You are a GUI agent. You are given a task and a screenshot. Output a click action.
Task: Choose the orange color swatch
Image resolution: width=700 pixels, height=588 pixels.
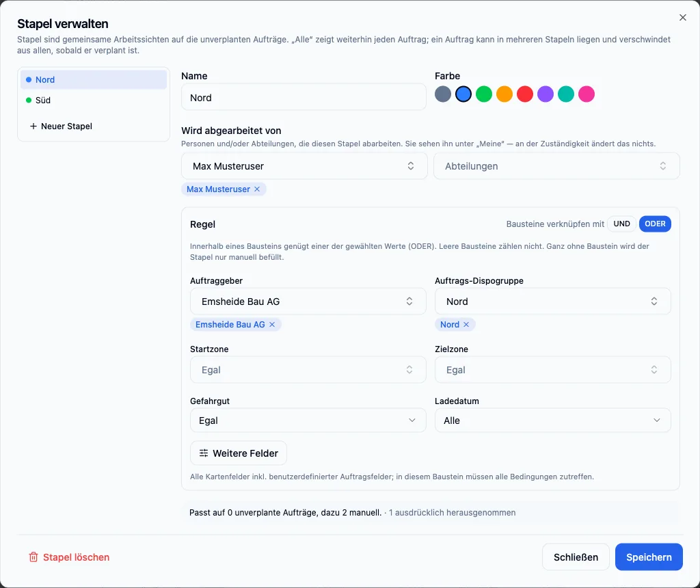[x=504, y=94]
